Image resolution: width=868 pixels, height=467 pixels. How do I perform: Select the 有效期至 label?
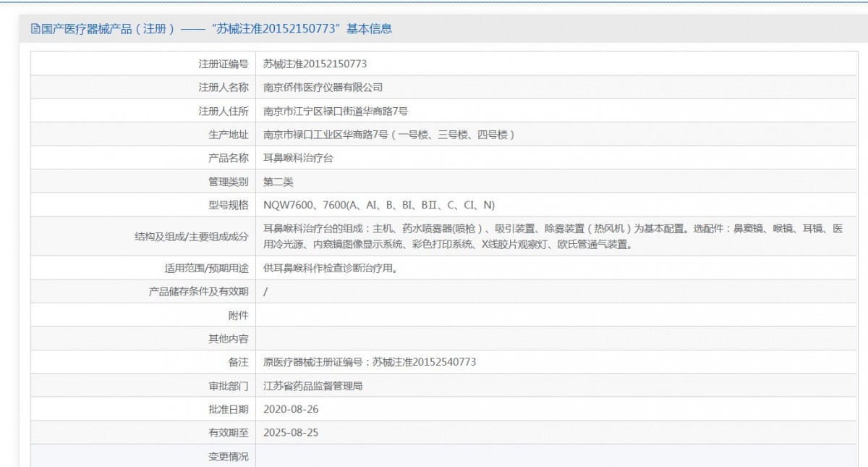[x=229, y=433]
